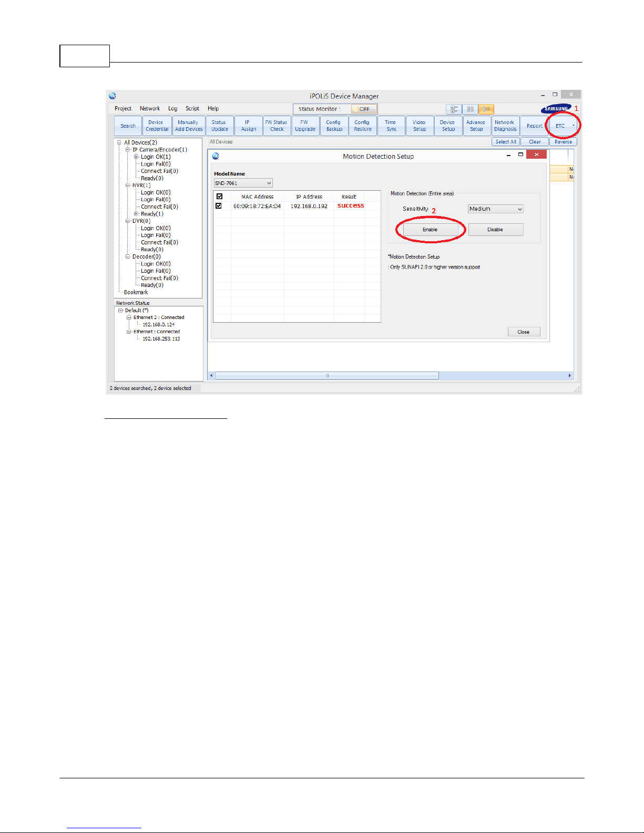Viewport: 644px width, 833px height.
Task: Click the Reverse selection button
Action: coord(563,142)
